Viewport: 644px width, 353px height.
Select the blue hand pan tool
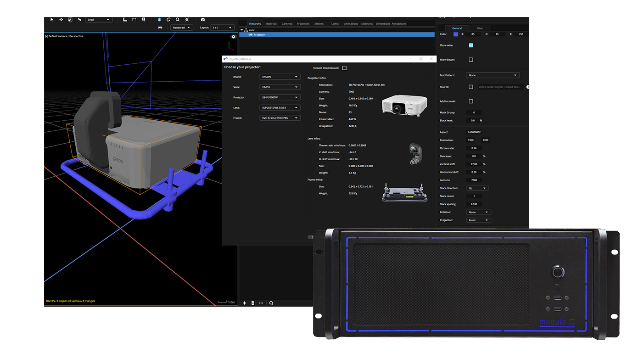159,20
